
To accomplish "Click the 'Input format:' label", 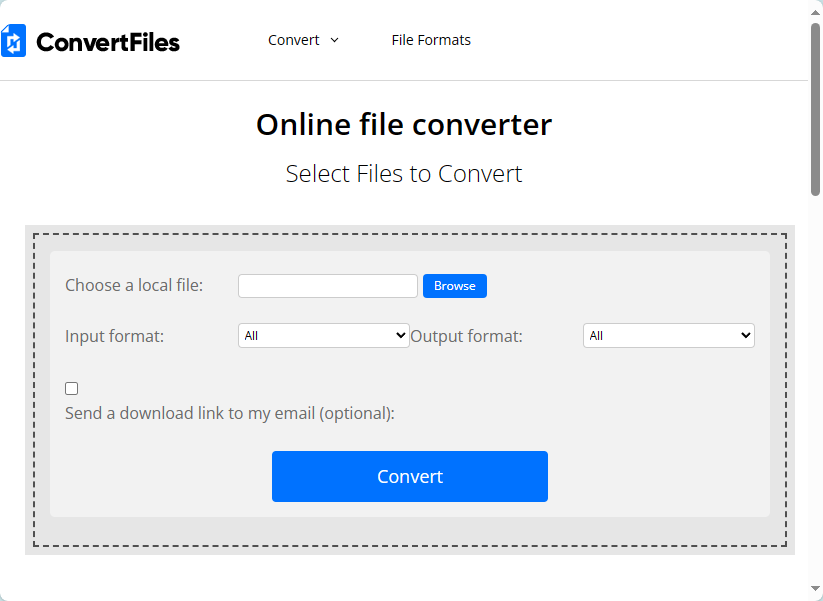I will pos(114,336).
